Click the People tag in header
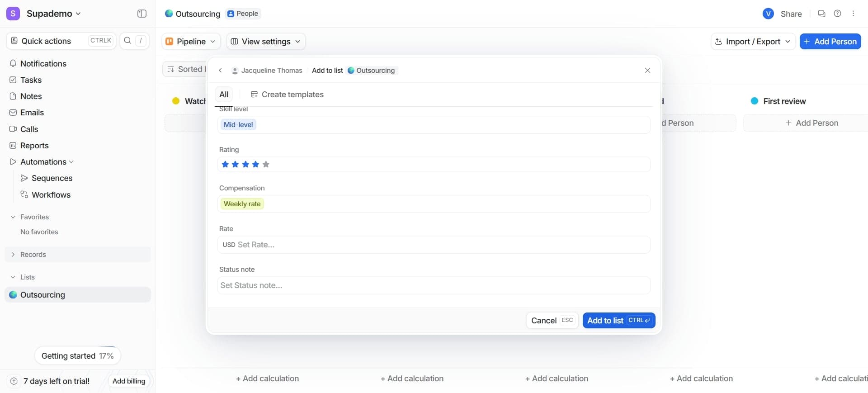The width and height of the screenshot is (868, 393). pos(243,14)
